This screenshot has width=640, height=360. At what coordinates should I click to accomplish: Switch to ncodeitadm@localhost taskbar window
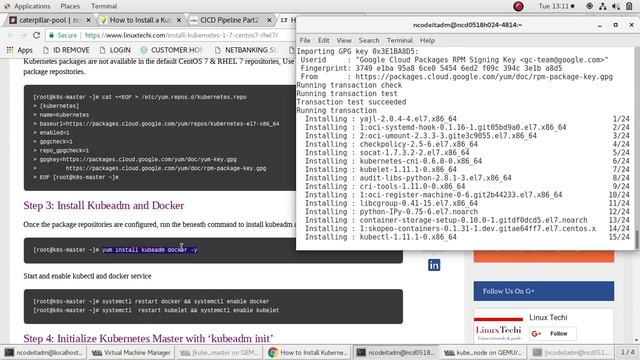point(44,352)
